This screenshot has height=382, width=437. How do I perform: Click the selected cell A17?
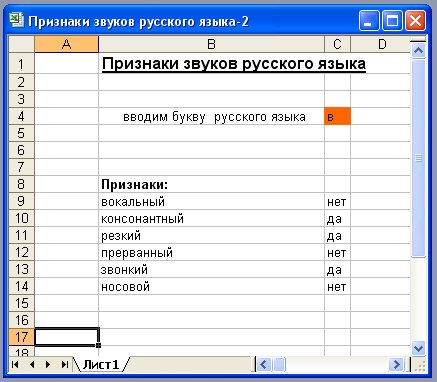tap(67, 337)
